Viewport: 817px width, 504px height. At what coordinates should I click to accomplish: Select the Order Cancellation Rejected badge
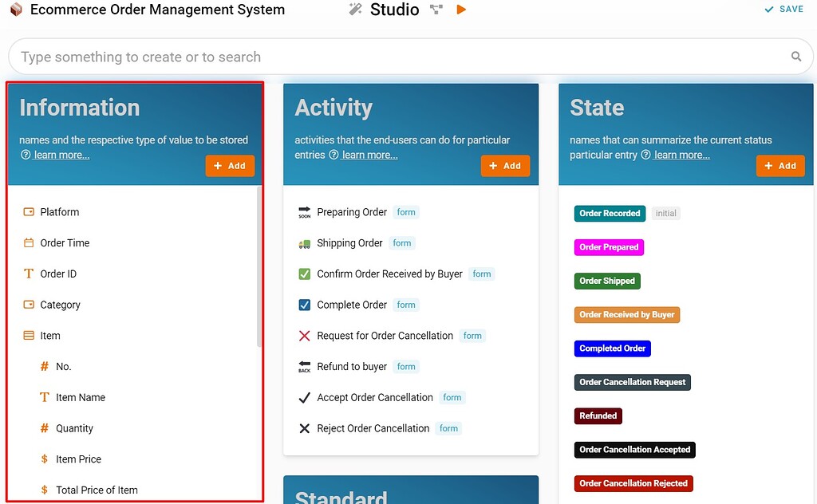[633, 483]
